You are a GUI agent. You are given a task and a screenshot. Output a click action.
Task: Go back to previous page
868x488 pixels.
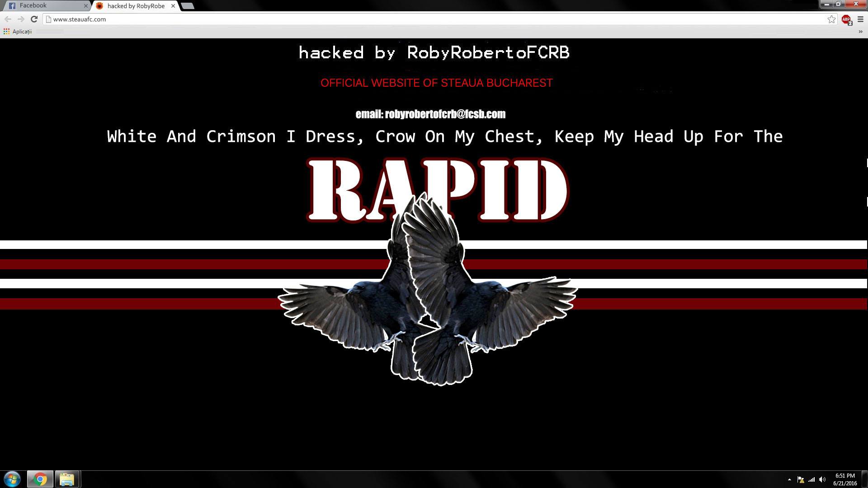tap(8, 19)
